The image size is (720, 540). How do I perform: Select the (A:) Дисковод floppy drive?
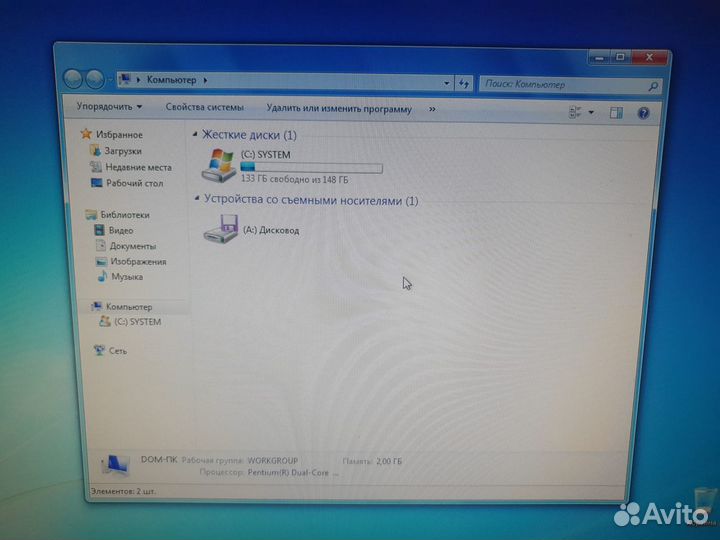[220, 230]
